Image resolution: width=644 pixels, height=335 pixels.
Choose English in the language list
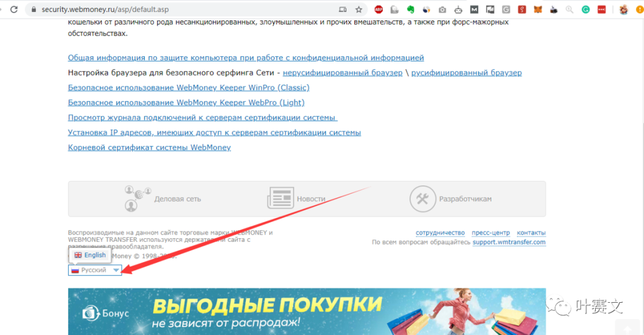click(x=90, y=255)
